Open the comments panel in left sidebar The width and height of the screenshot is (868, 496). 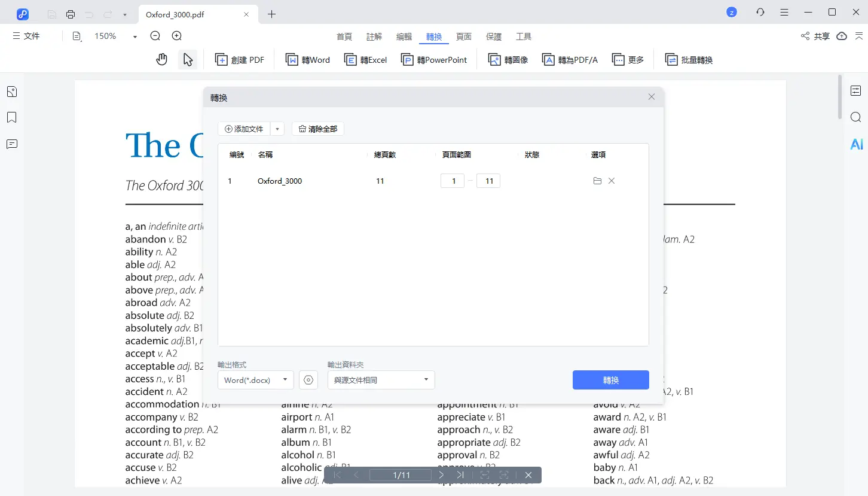click(x=11, y=144)
